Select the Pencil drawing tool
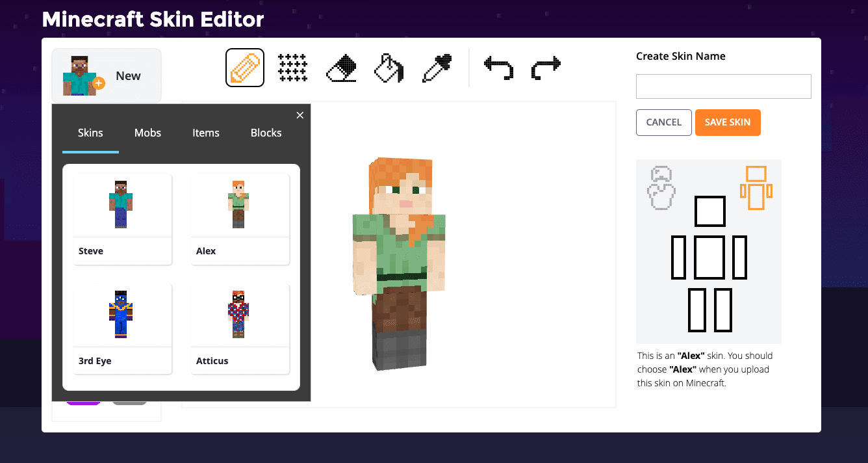The width and height of the screenshot is (868, 463). pos(245,68)
